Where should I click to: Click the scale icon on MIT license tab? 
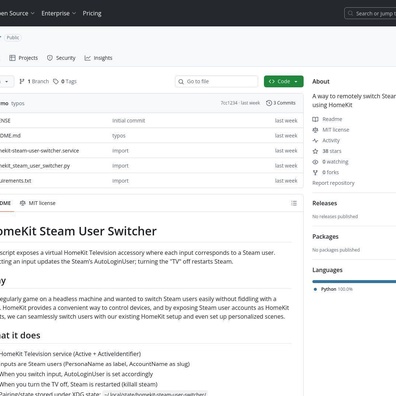pyautogui.click(x=22, y=203)
